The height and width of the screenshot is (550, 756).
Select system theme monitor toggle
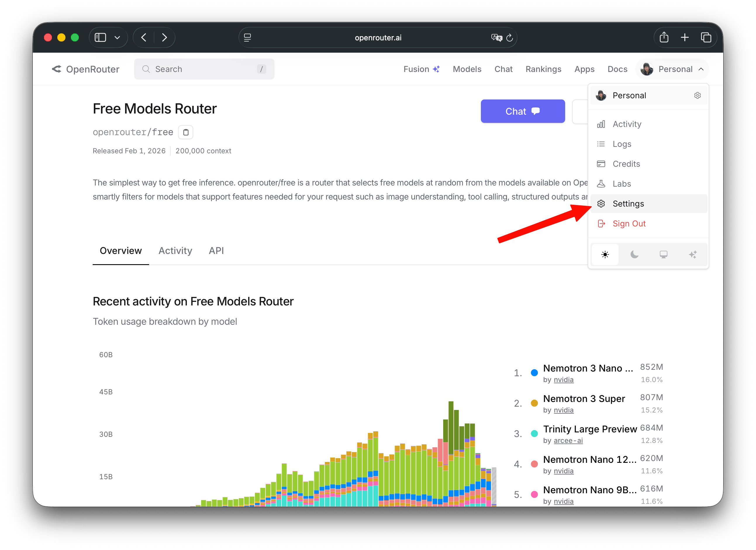tap(663, 255)
